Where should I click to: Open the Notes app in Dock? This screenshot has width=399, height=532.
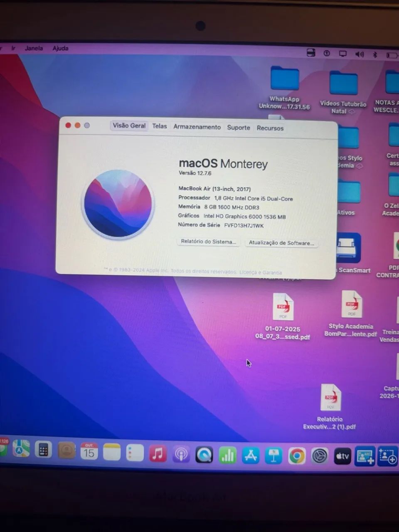tap(112, 452)
